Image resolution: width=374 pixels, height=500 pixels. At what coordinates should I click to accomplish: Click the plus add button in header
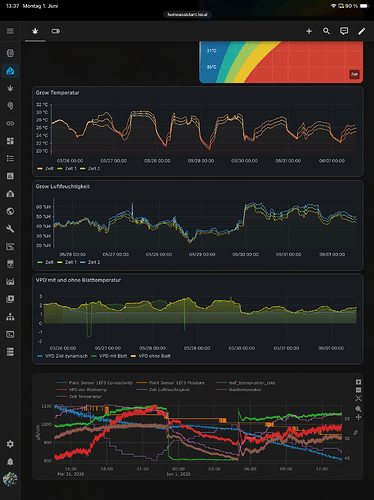coord(309,31)
